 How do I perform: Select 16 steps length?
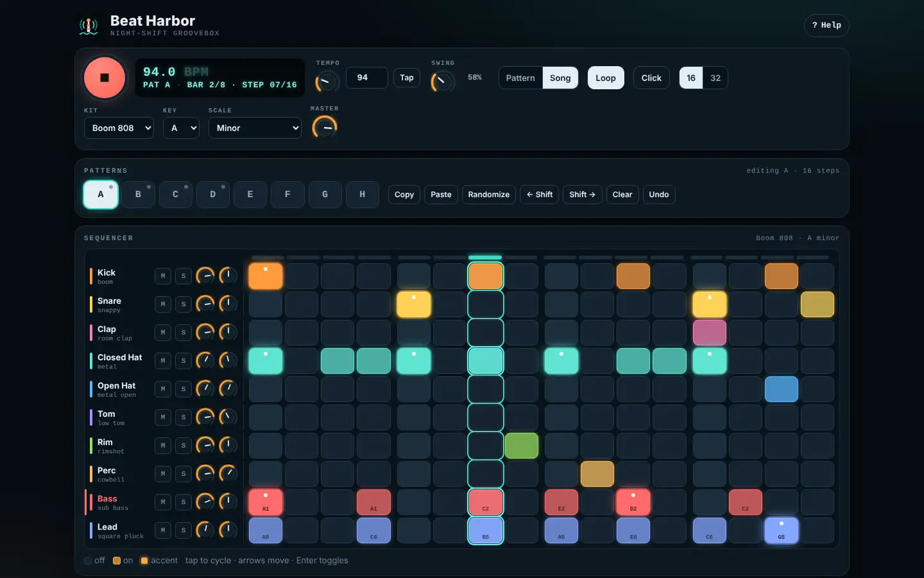(691, 78)
